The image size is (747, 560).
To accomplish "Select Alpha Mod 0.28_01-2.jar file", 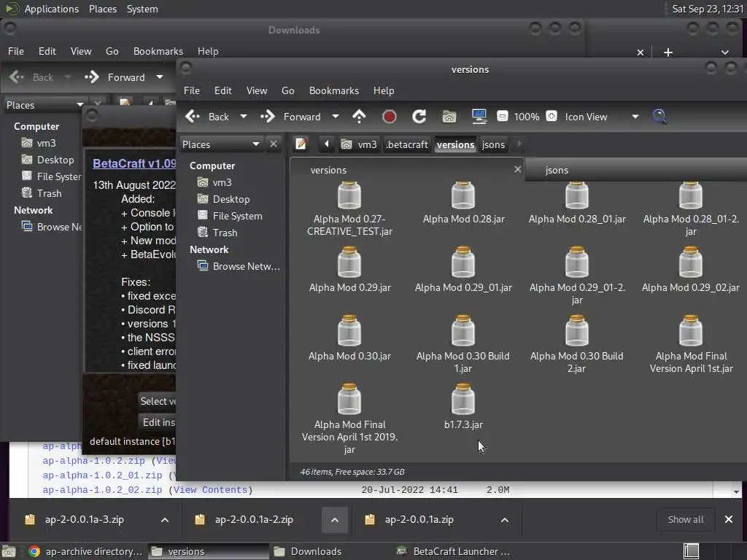I will (690, 209).
